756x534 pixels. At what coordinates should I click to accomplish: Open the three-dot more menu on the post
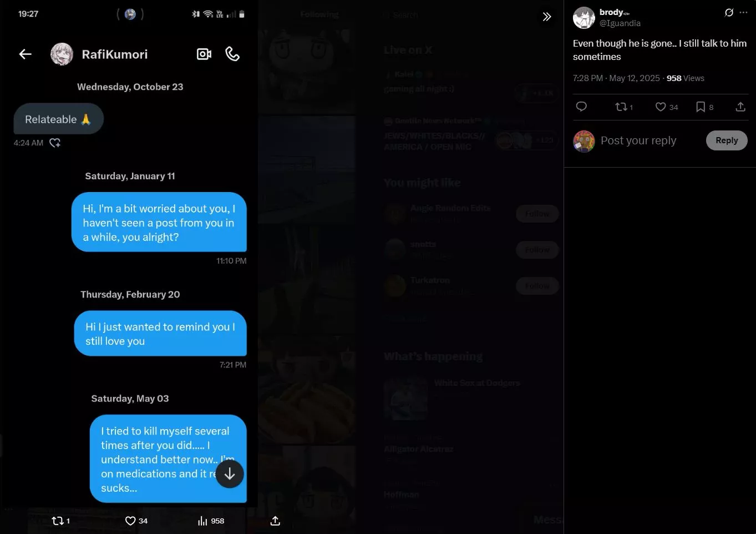pos(743,12)
